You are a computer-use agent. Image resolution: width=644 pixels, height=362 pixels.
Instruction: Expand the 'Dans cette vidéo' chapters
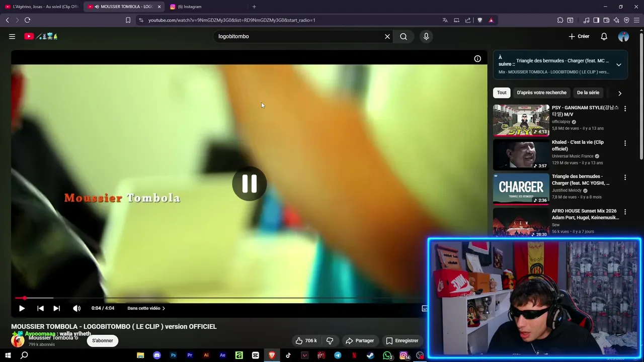tap(146, 308)
